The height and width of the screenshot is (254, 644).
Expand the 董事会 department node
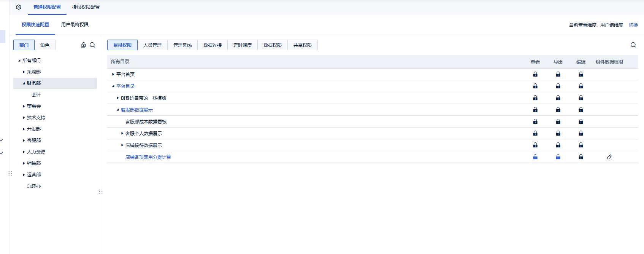24,106
